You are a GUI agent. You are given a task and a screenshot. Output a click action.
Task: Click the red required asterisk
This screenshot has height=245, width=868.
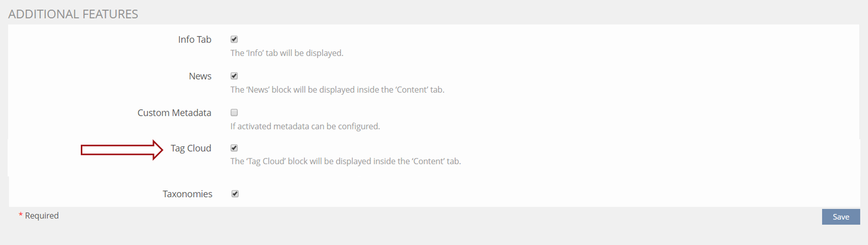coord(21,216)
